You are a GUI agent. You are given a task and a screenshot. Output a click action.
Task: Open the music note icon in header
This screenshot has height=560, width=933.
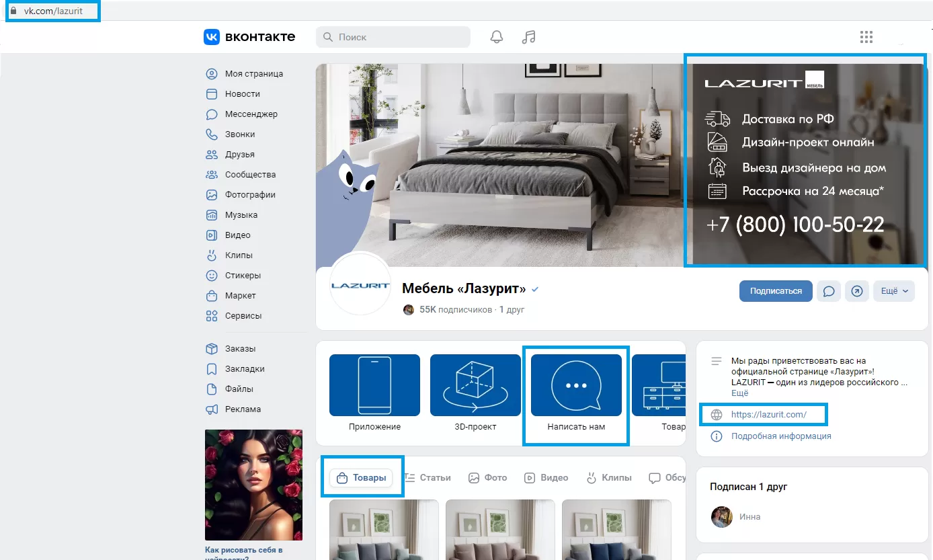tap(529, 37)
